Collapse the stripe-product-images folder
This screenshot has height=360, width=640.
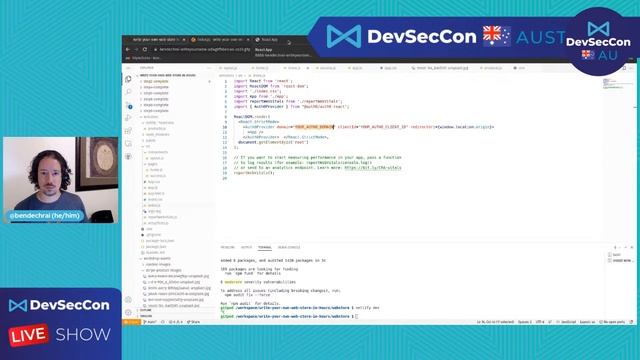163,270
